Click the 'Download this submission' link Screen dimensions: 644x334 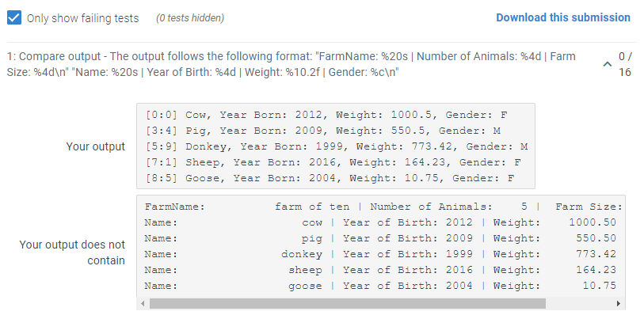[563, 17]
